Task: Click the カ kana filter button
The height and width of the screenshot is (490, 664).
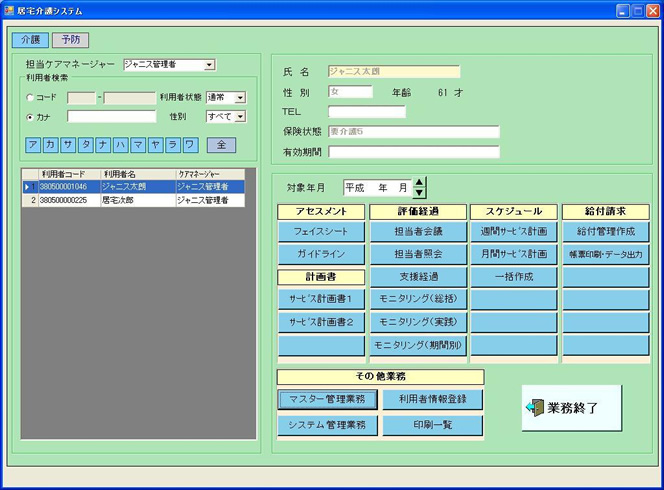Action: (x=52, y=145)
